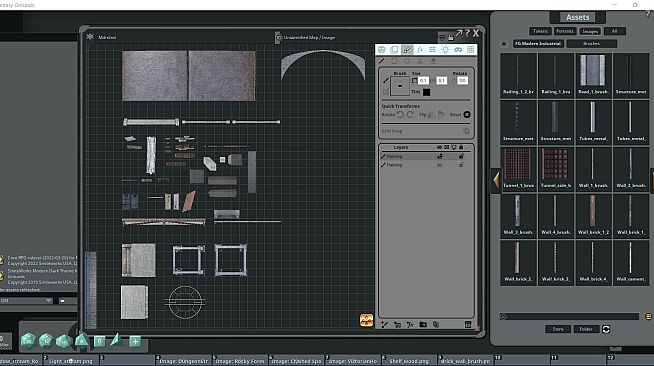Switch to the Portraits asset tab
This screenshot has width=654, height=366.
[565, 31]
